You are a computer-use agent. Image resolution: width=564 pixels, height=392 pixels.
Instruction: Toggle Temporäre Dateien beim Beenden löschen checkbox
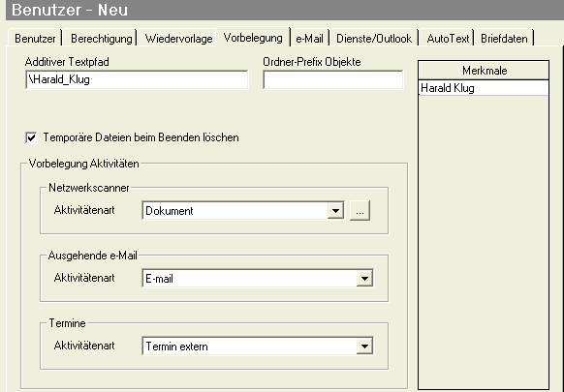[31, 137]
